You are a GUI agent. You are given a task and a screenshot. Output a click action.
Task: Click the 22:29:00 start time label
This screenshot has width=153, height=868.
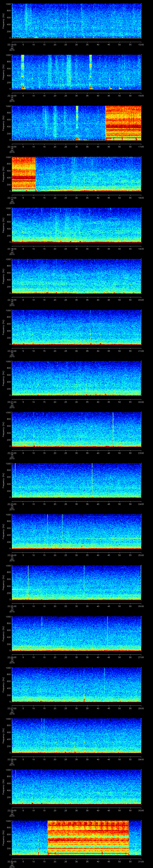point(12,810)
